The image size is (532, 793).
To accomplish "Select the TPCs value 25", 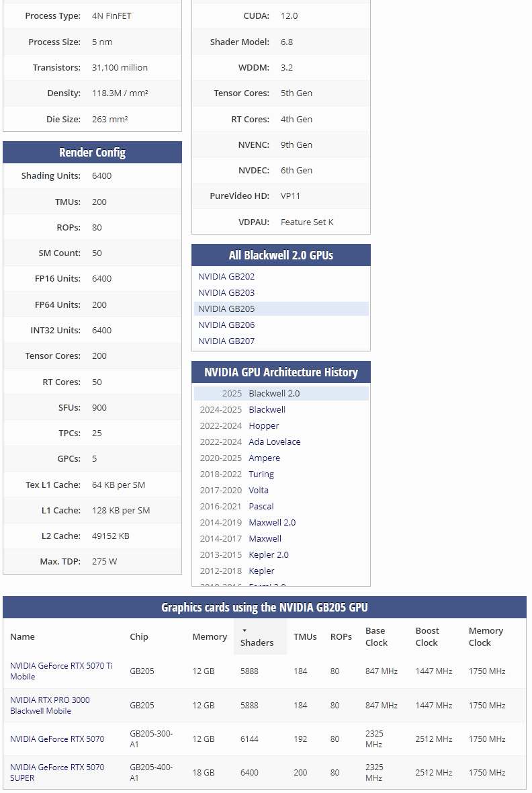I will tap(97, 433).
